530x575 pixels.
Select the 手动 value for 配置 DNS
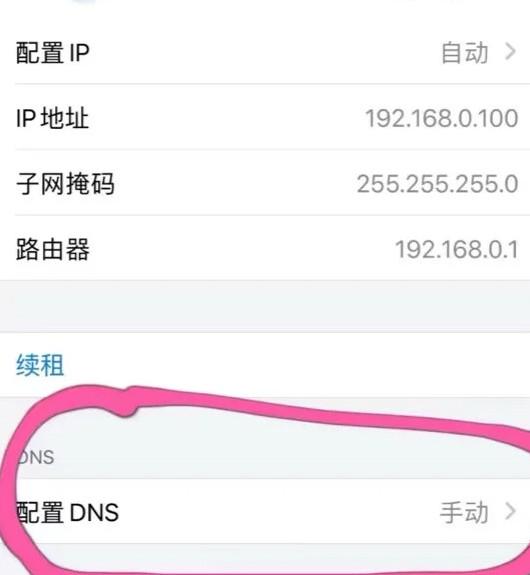(x=464, y=512)
